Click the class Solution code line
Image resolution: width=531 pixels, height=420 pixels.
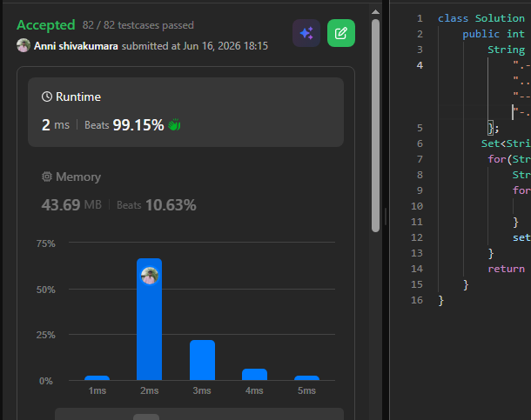pyautogui.click(x=481, y=18)
